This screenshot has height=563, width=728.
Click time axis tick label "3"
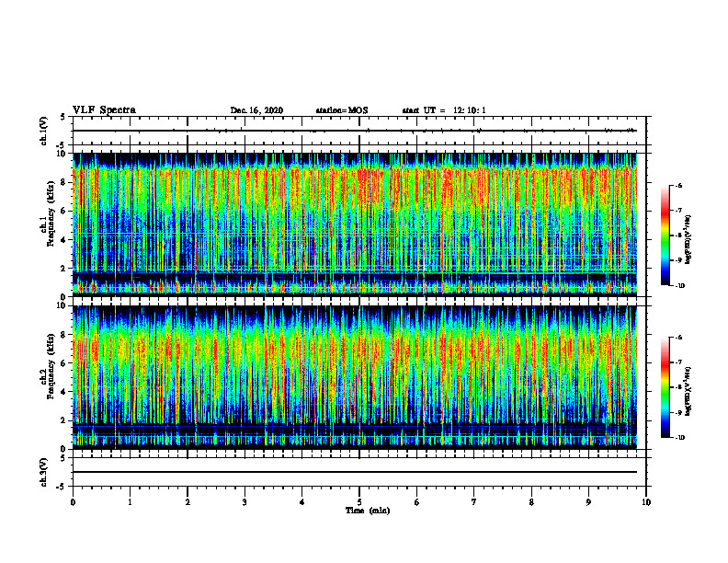coord(245,502)
